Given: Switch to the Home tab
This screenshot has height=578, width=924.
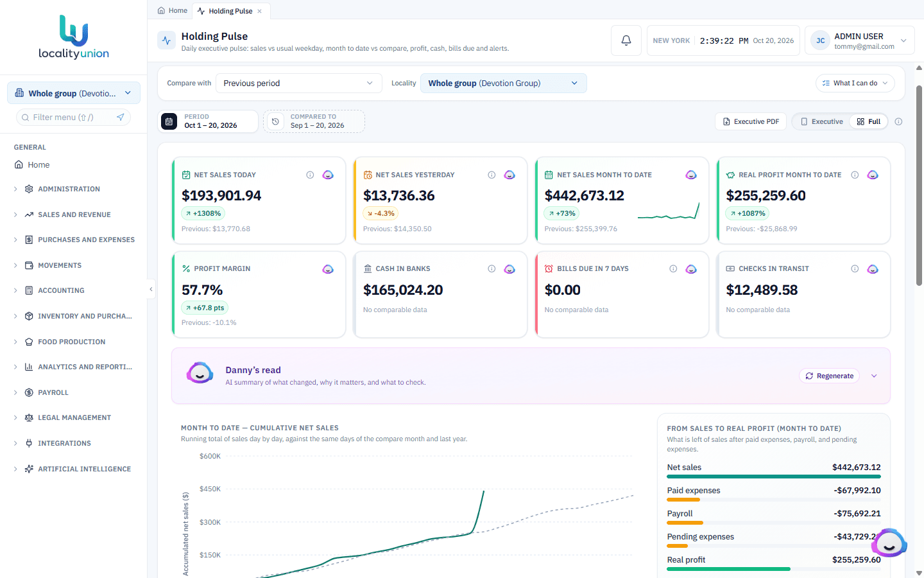Looking at the screenshot, I should point(173,11).
